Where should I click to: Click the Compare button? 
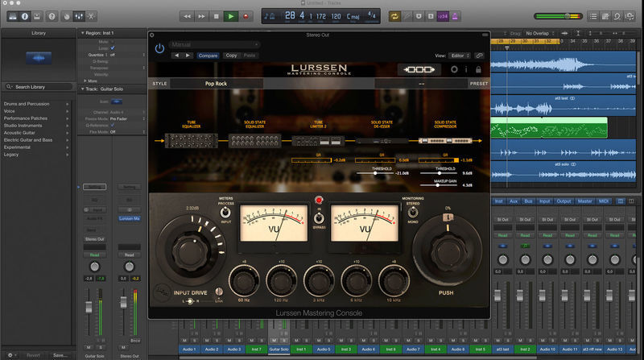click(208, 56)
